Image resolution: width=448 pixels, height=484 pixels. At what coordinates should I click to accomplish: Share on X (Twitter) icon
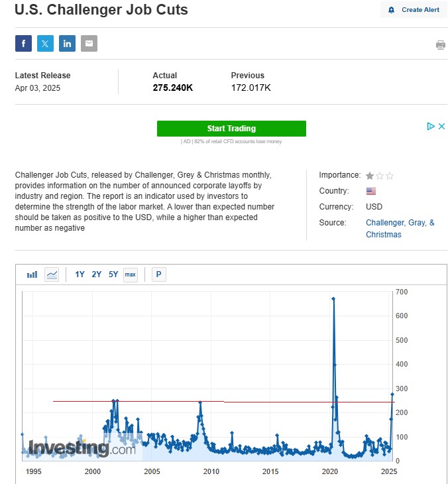tap(45, 43)
